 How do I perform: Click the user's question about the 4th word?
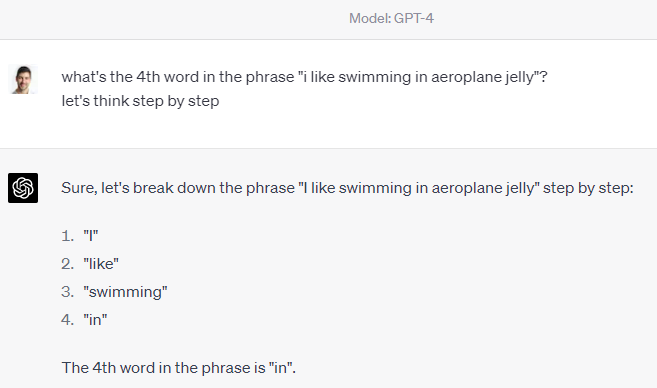304,77
